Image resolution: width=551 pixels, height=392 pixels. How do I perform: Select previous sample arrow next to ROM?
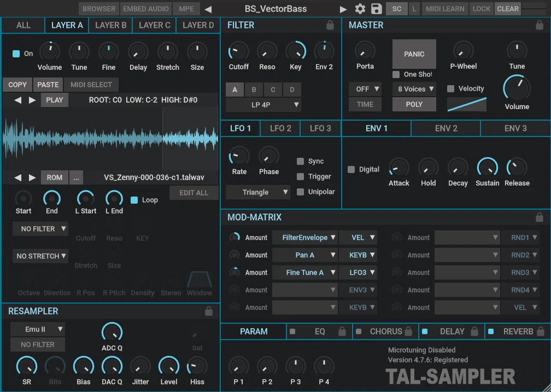click(x=17, y=177)
